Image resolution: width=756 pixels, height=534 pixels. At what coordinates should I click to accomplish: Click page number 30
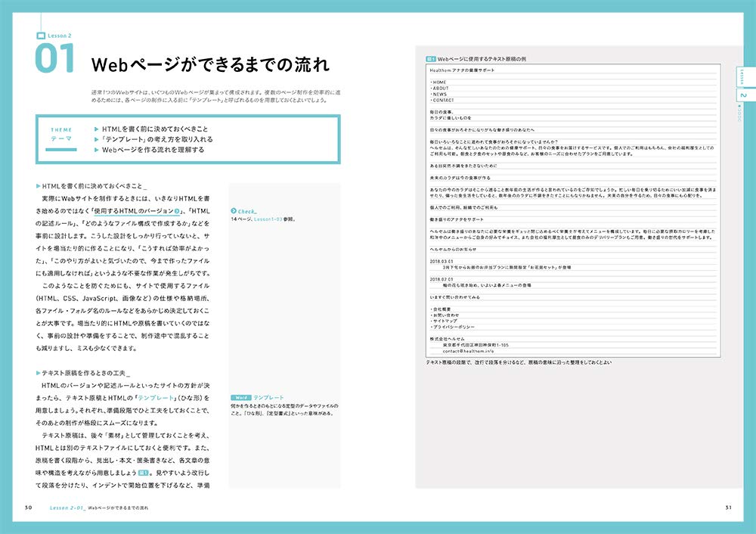pyautogui.click(x=28, y=508)
